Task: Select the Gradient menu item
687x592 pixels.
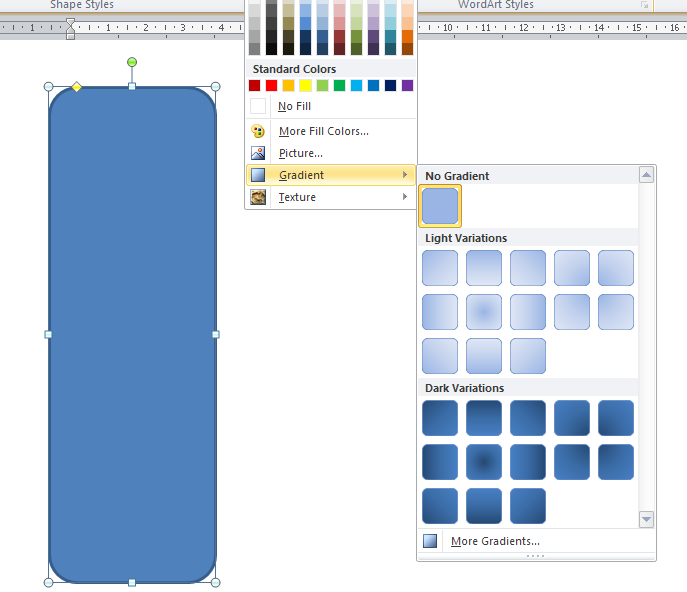Action: tap(301, 175)
